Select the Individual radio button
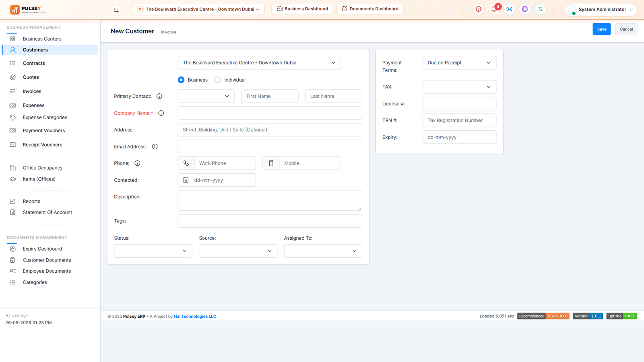Viewport: 644px width, 362px height. [x=218, y=80]
